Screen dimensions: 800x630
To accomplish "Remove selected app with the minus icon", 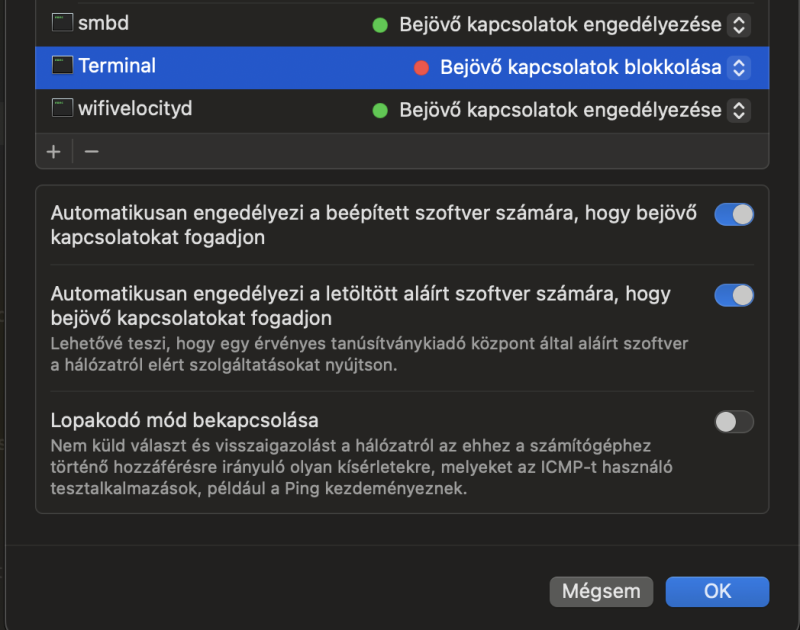I will point(92,152).
